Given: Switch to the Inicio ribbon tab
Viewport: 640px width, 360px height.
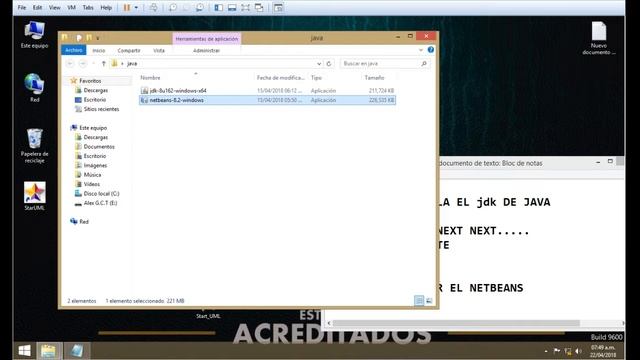Looking at the screenshot, I should 99,50.
